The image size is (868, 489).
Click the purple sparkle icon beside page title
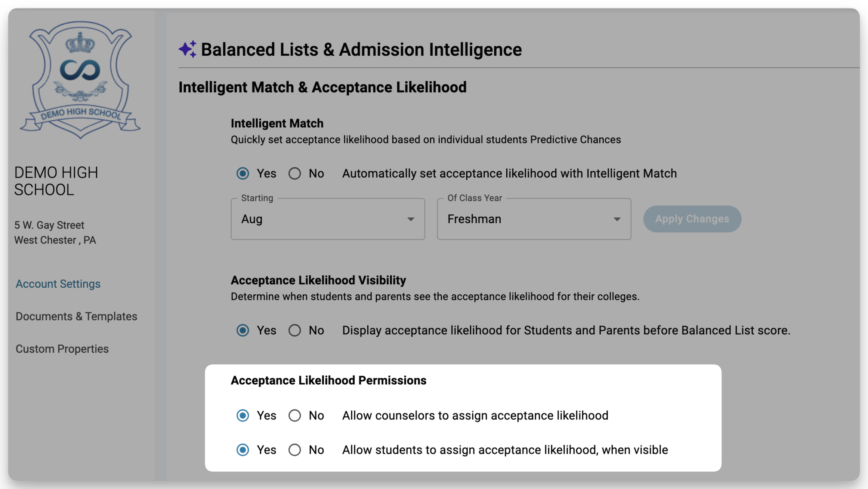(x=188, y=49)
